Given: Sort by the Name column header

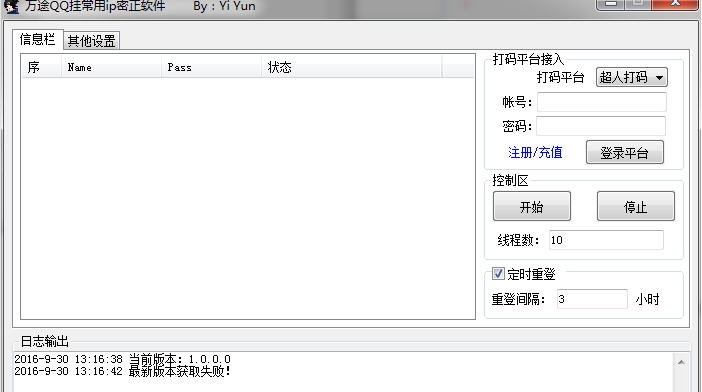Looking at the screenshot, I should pos(111,67).
